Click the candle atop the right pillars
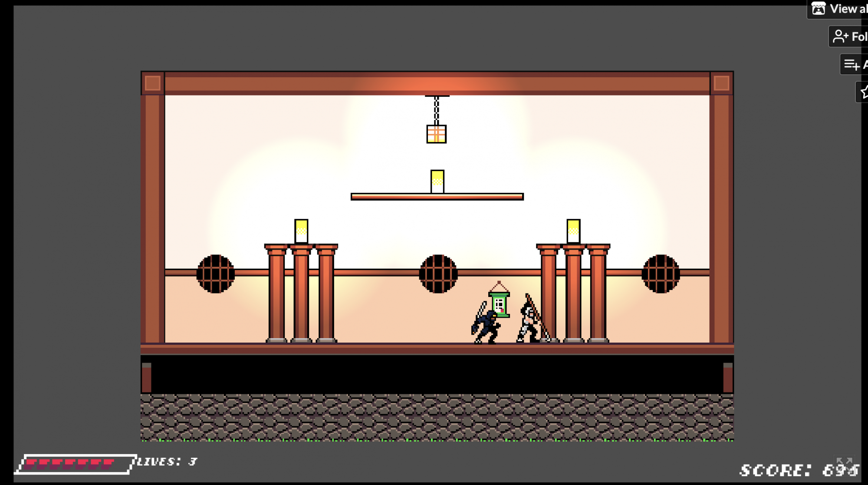 (x=573, y=231)
